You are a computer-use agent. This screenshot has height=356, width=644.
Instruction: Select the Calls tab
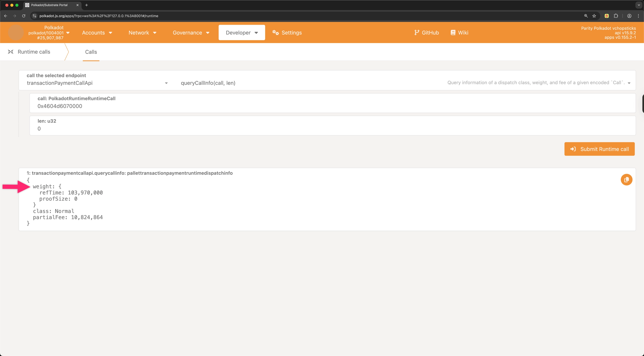tap(91, 52)
